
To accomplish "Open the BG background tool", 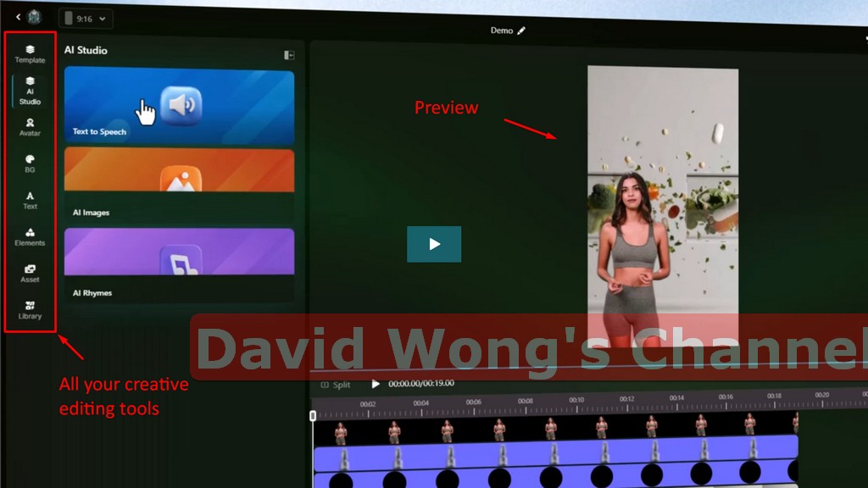I will [x=30, y=164].
